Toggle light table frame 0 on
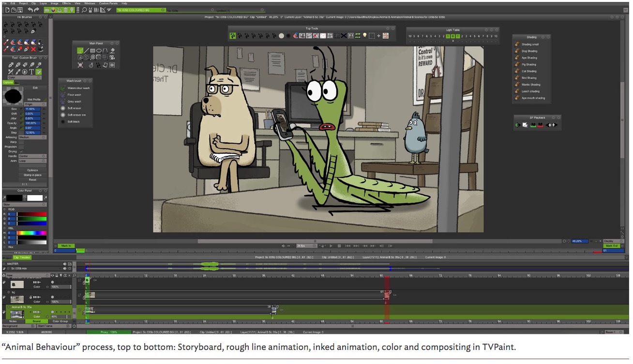This screenshot has height=364, width=633. [452, 36]
